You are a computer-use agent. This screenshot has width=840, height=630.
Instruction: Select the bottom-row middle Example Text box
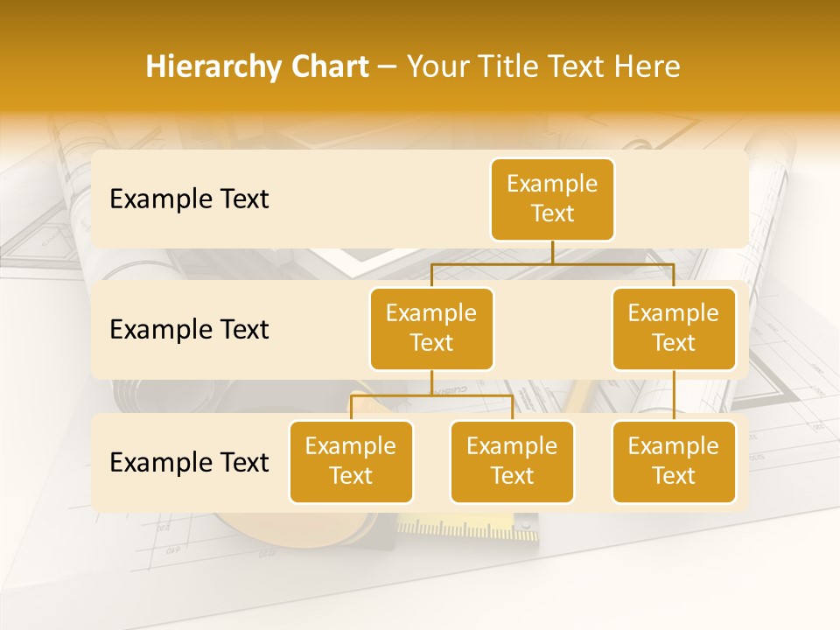coord(512,462)
